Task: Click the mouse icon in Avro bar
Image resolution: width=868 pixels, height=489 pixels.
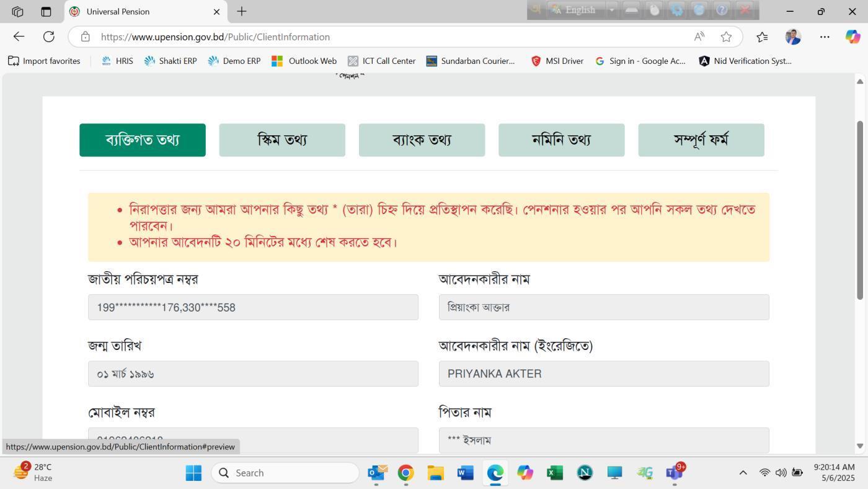Action: point(654,10)
